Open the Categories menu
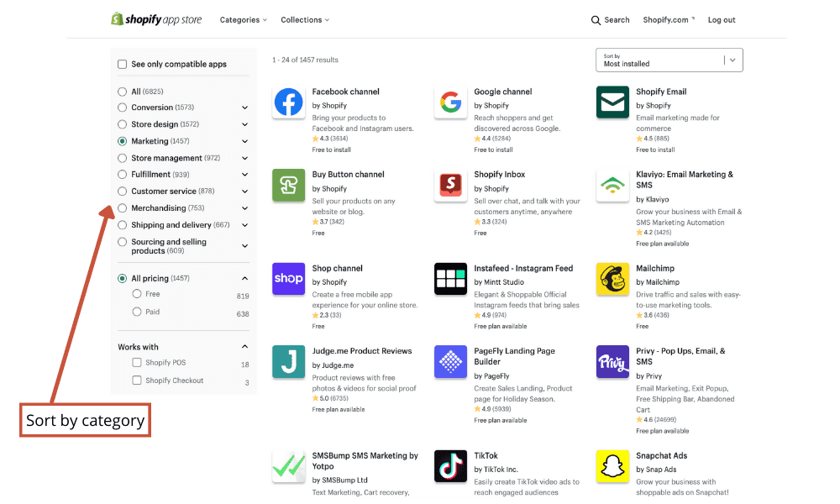Screen dimensions: 840x504 244,20
